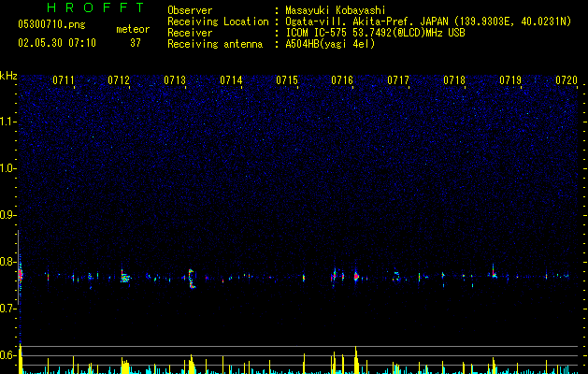Viewport: 588px width, 374px height.
Task: Click the 1.1 kHz frequency axis label
Action: point(7,122)
